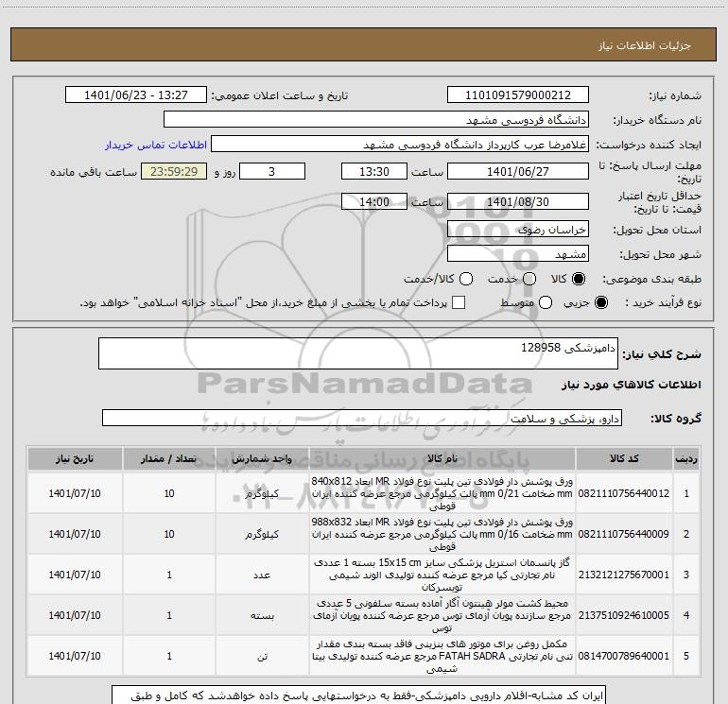Viewport: 728px width, 704px height.
Task: Click the نام کالا column header
Action: pyautogui.click(x=442, y=459)
